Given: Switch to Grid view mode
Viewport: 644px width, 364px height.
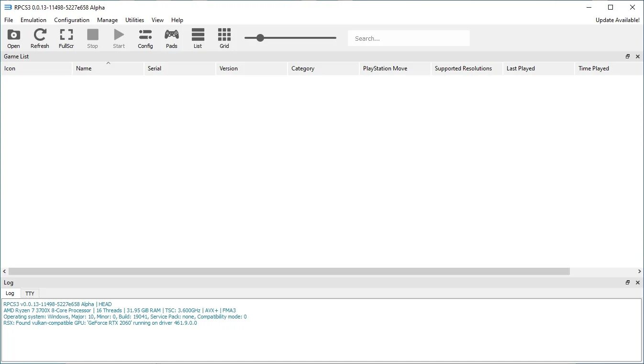Looking at the screenshot, I should pos(224,38).
